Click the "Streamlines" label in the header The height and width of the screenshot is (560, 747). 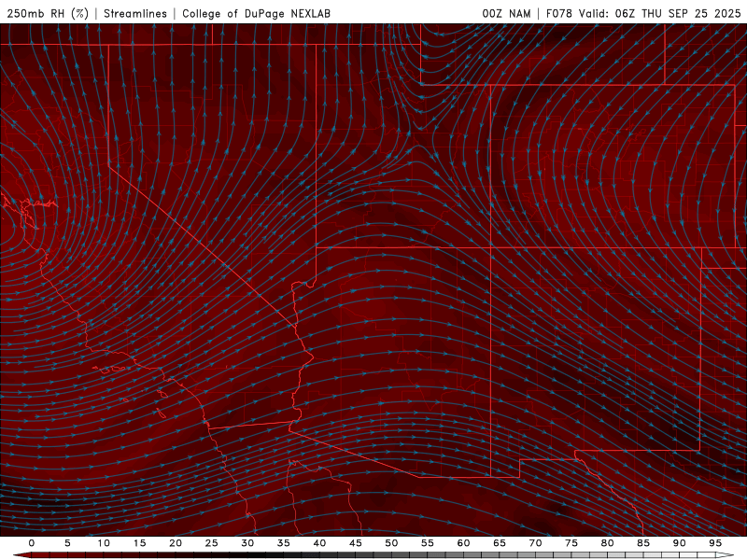pos(135,13)
